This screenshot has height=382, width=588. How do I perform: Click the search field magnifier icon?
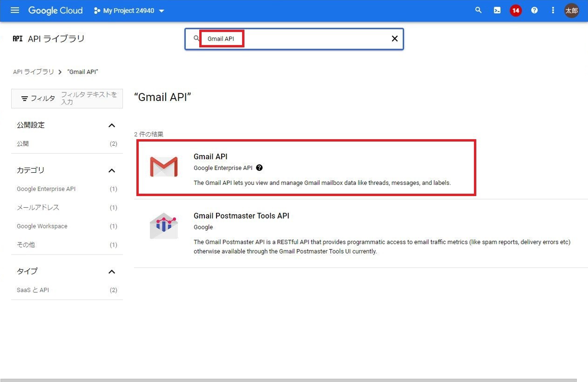(196, 38)
